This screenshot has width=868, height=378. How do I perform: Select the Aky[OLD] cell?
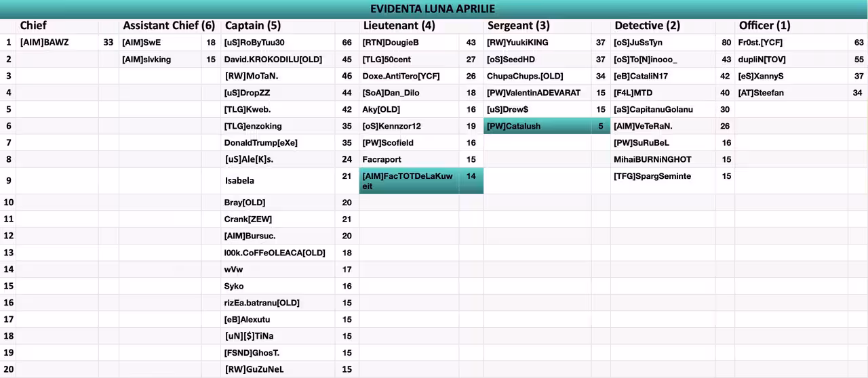(x=409, y=109)
